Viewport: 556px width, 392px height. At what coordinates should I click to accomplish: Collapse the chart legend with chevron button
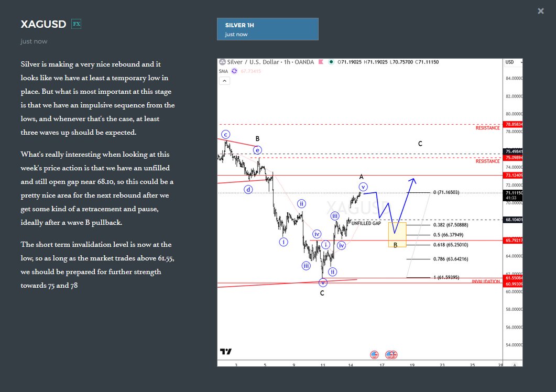[x=224, y=81]
